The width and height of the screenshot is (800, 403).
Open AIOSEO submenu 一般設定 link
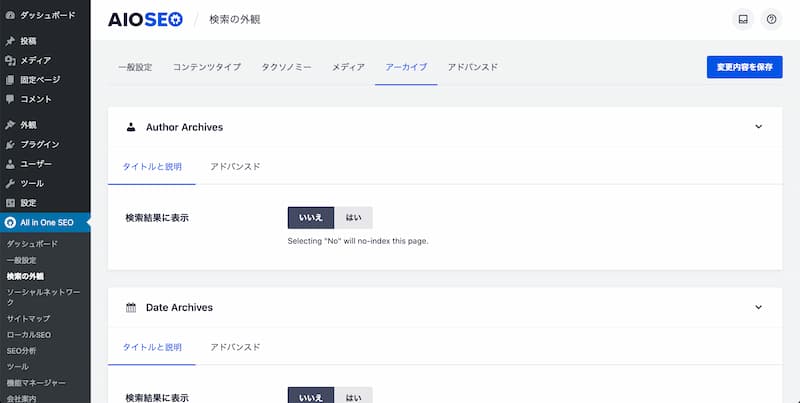[x=21, y=260]
